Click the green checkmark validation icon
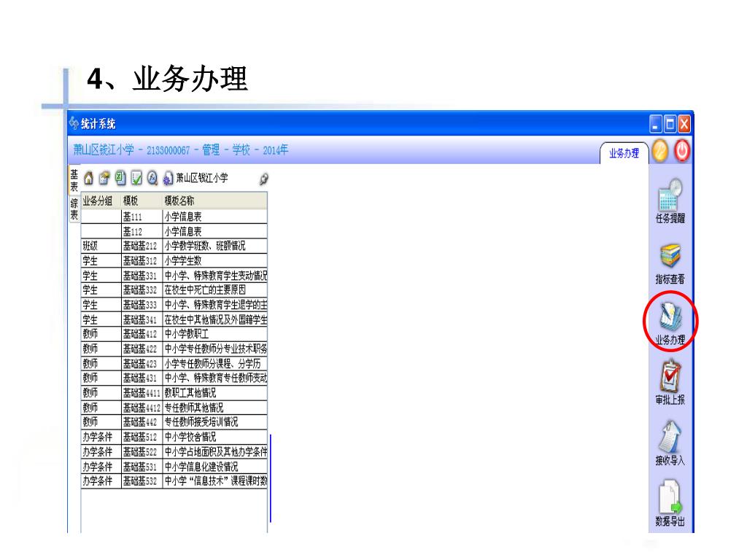Image resolution: width=747 pixels, height=560 pixels. click(136, 179)
